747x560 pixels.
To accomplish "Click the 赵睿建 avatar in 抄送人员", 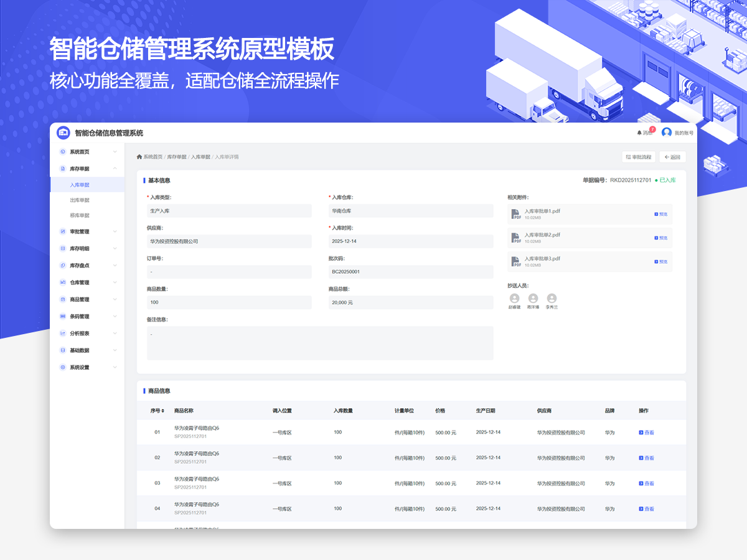I will pyautogui.click(x=514, y=299).
